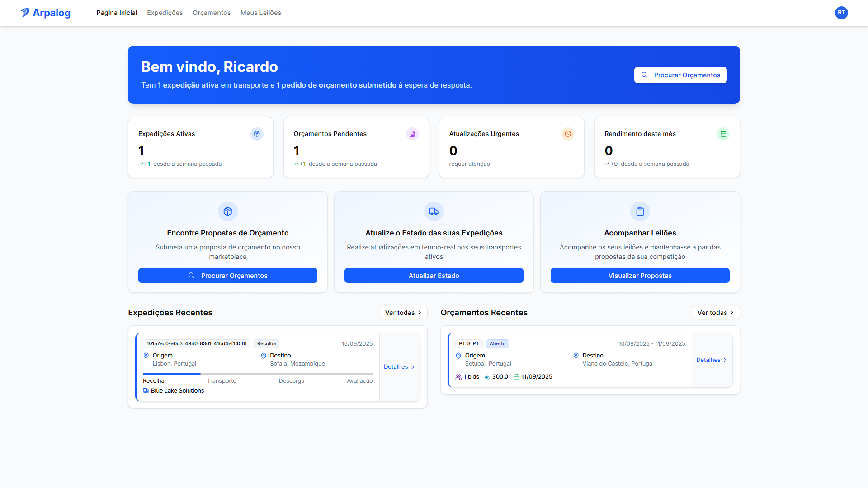
Task: Expand Ver todas for Orçamentos Recentes
Action: (716, 313)
